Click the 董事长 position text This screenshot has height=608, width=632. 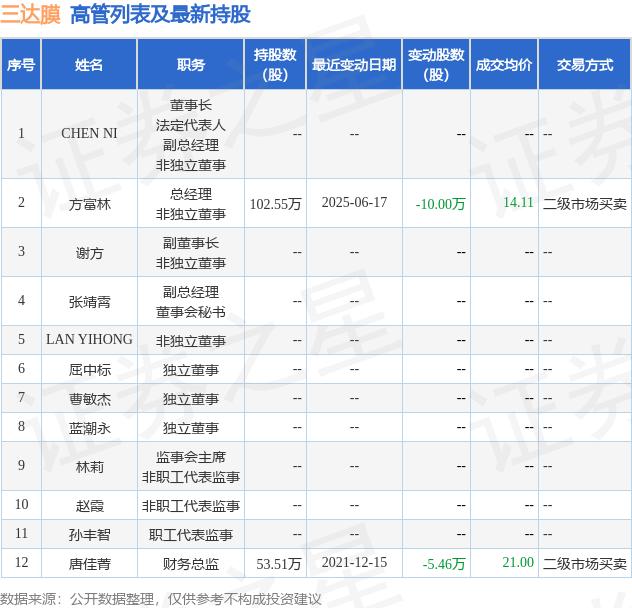click(191, 105)
